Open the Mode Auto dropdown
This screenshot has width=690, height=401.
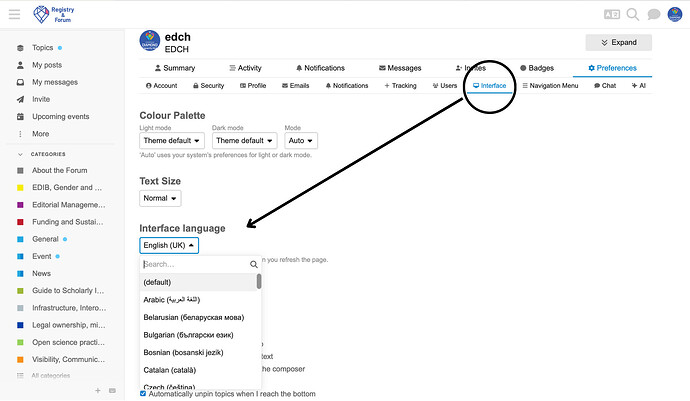301,140
